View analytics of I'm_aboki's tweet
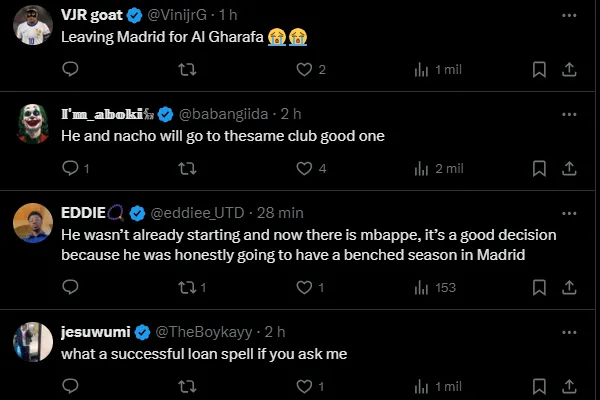This screenshot has width=600, height=400. click(x=422, y=168)
